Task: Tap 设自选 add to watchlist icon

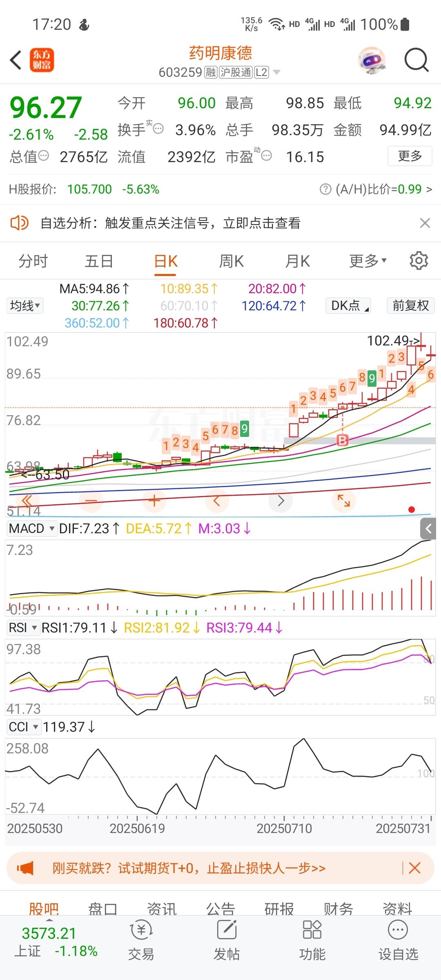Action: pyautogui.click(x=398, y=940)
